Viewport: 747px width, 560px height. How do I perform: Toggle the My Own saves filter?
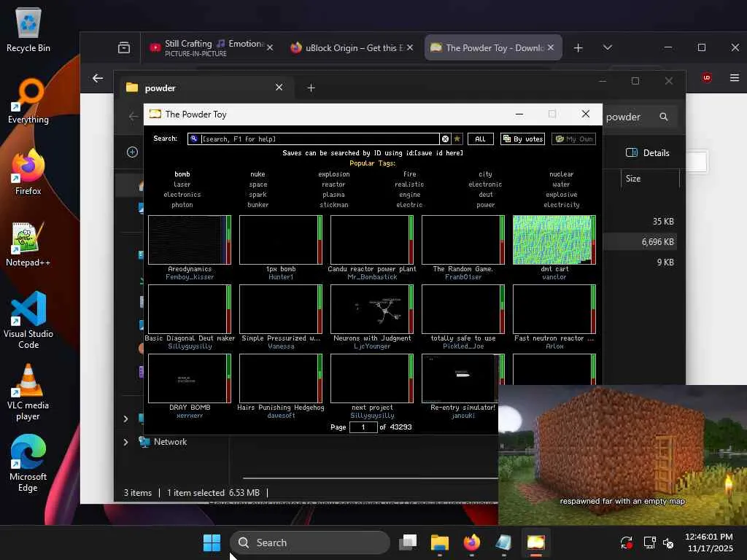click(573, 139)
